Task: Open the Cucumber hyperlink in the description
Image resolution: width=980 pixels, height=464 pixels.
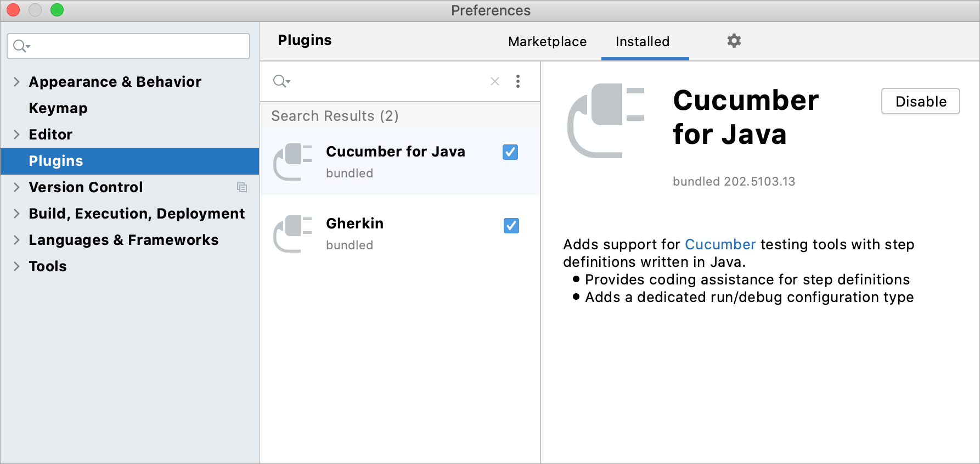Action: click(720, 244)
